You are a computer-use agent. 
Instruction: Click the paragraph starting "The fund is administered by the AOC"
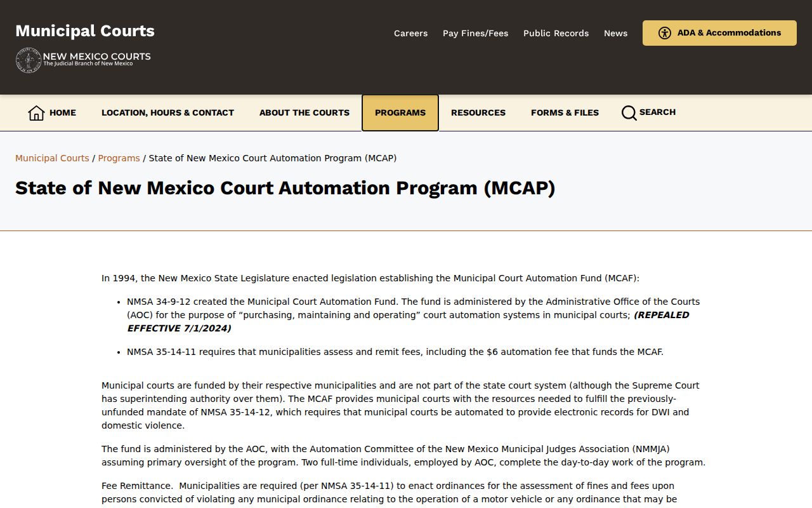403,456
